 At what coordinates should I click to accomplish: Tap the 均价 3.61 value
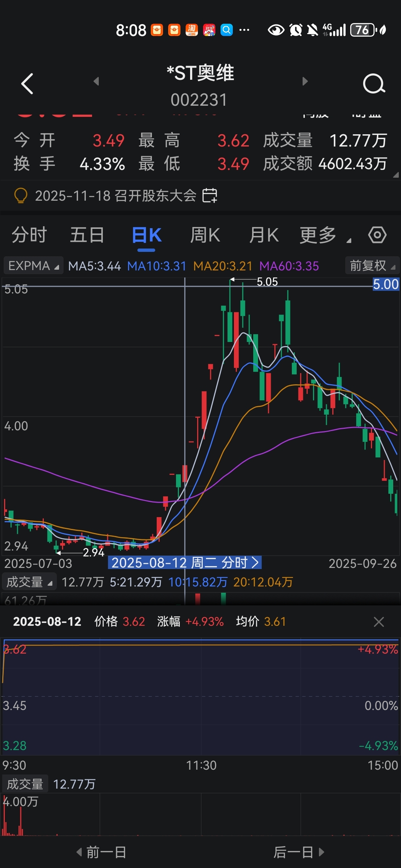pos(261,621)
